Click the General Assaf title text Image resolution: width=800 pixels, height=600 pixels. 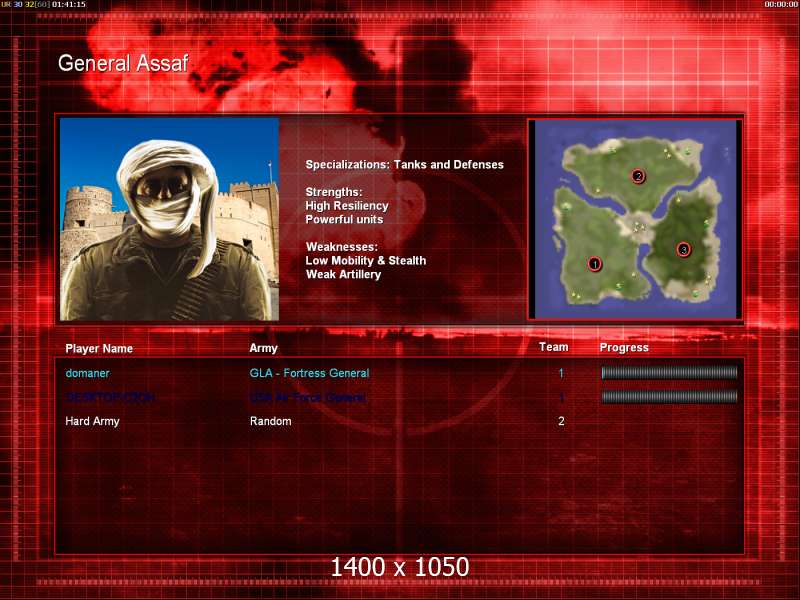click(x=123, y=63)
